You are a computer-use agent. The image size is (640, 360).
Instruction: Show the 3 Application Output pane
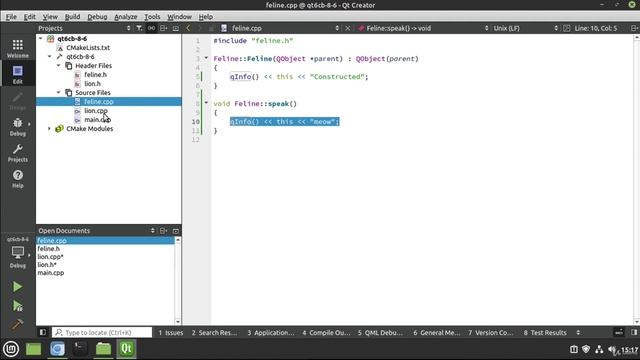[271, 333]
